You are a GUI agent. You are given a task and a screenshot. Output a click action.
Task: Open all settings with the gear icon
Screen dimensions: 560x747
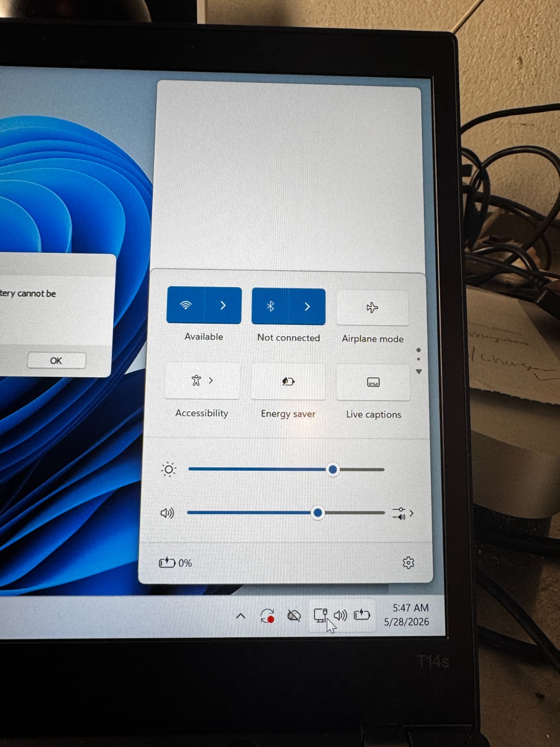(408, 563)
